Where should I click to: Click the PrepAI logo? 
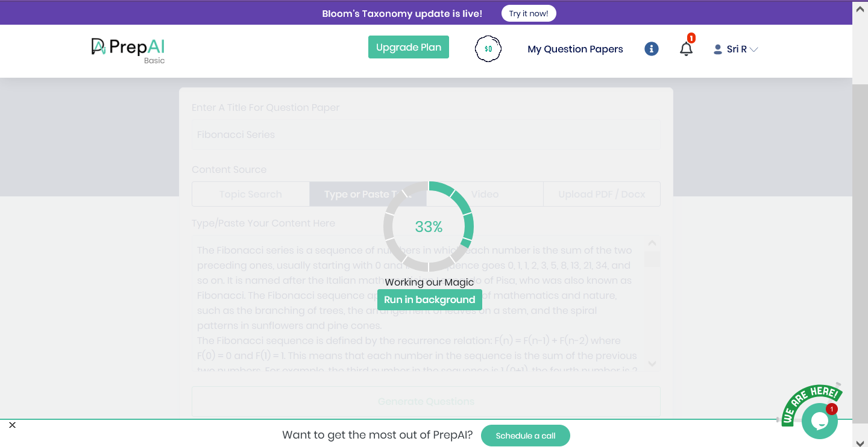[128, 48]
